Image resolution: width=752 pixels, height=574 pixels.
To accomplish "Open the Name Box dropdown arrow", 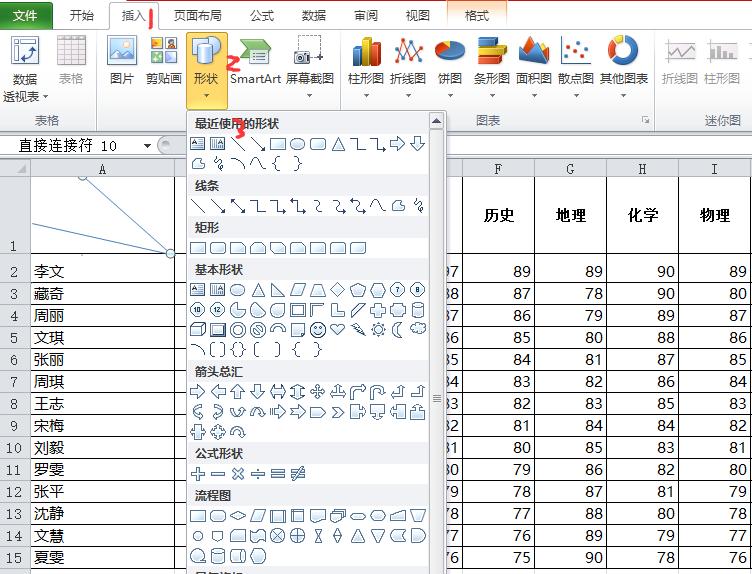I will pos(147,145).
